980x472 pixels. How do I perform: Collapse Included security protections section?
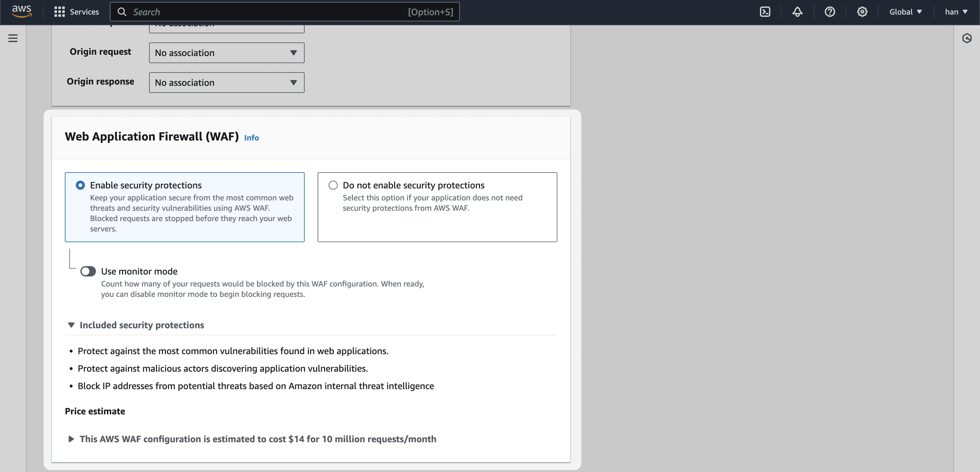tap(71, 325)
